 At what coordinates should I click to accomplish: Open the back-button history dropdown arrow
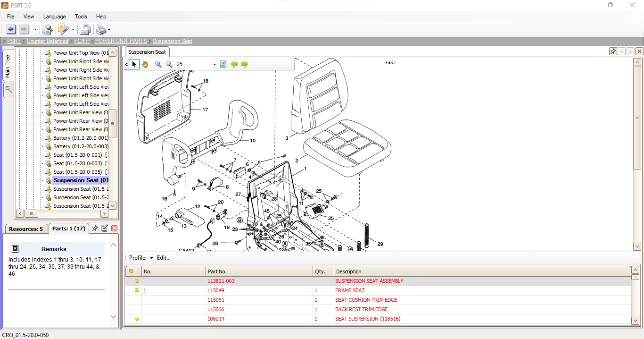click(x=35, y=29)
